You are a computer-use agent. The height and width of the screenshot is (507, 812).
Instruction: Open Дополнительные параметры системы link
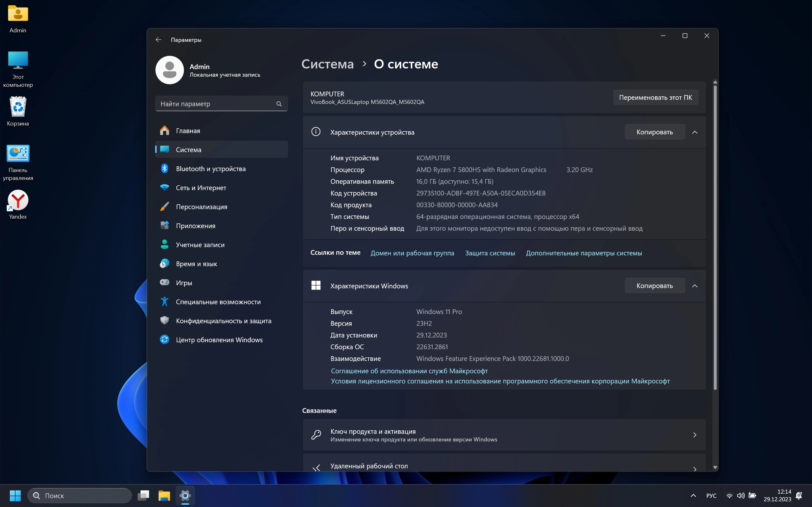coord(584,253)
